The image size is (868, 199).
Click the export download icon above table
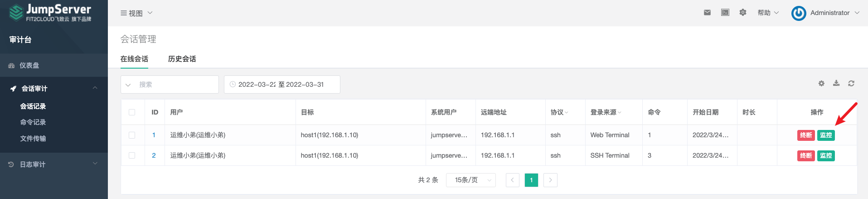(x=836, y=83)
